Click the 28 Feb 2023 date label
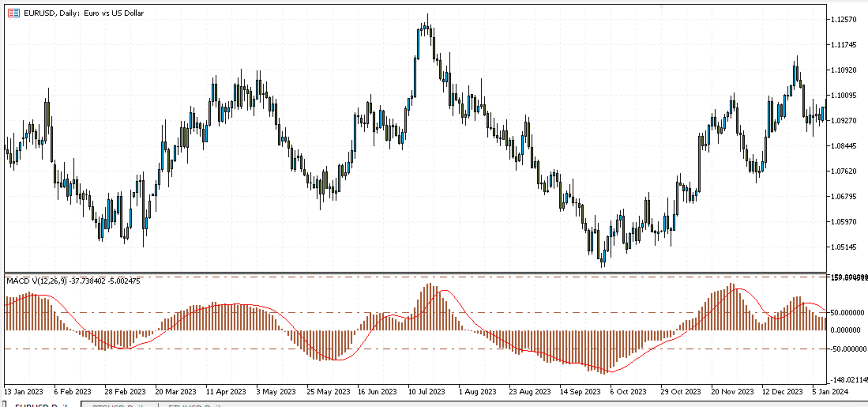This screenshot has height=407, width=868. 125,391
